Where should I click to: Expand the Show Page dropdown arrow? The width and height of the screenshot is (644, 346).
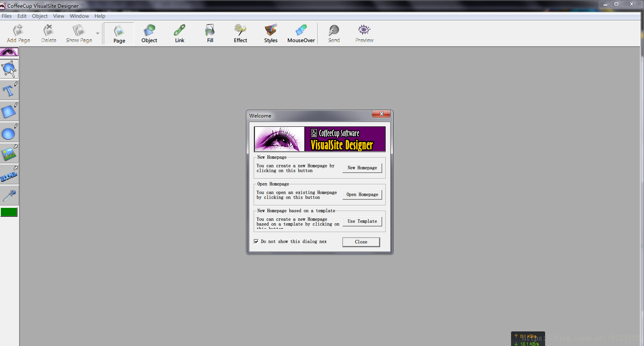98,34
